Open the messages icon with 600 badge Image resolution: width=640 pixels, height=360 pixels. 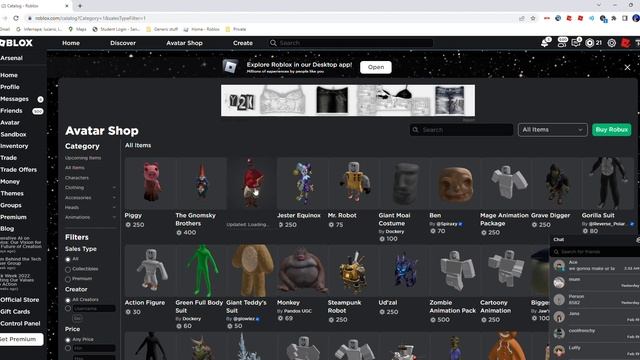tap(562, 42)
